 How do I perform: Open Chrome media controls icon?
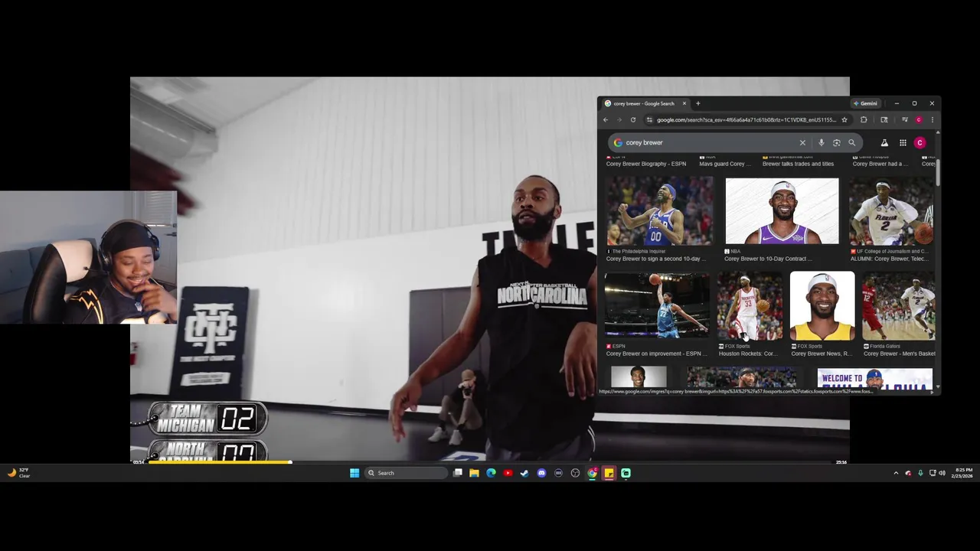904,119
